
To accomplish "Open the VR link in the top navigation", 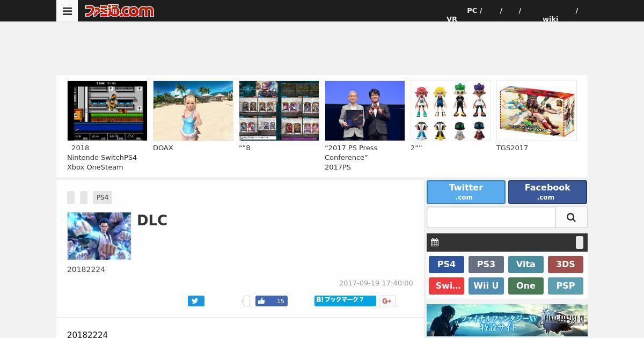I will [452, 19].
